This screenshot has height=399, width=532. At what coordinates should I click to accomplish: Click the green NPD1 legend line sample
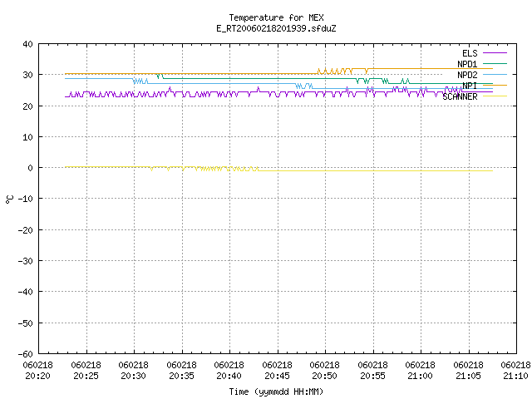[x=495, y=63]
